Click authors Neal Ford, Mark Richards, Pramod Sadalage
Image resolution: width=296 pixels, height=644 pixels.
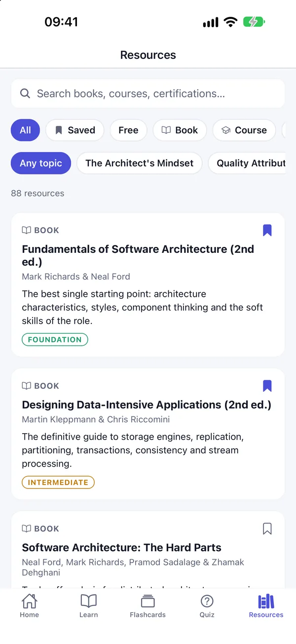tap(133, 567)
